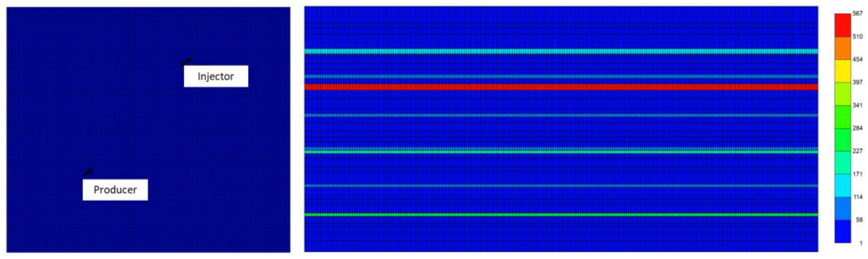Select the bright cyan layer above the red layer

561,52
